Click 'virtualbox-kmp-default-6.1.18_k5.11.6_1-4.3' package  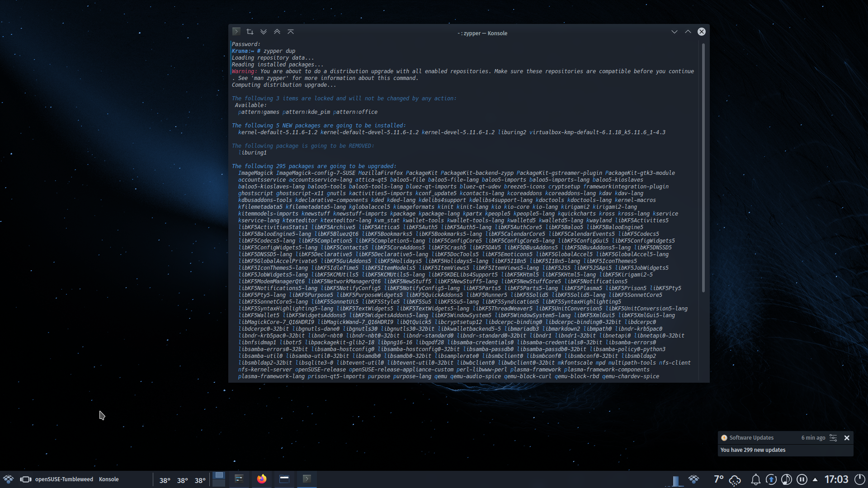click(597, 132)
